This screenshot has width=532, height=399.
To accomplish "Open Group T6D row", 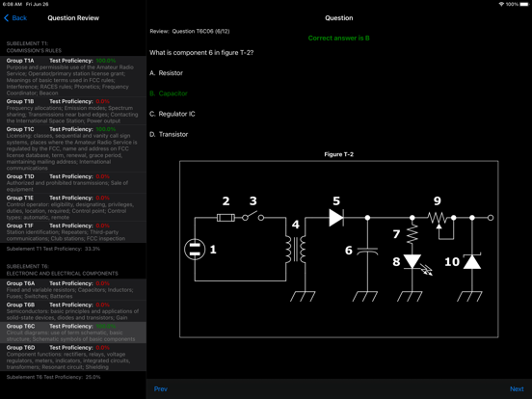I will click(73, 358).
